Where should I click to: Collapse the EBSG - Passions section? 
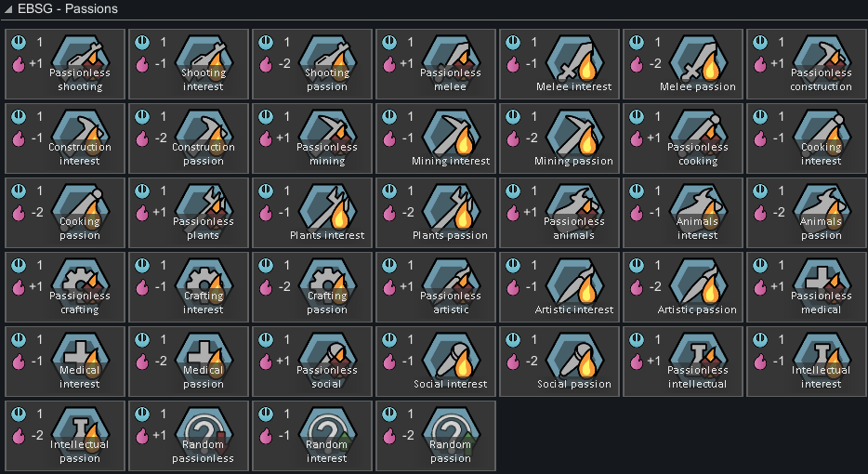(7, 9)
